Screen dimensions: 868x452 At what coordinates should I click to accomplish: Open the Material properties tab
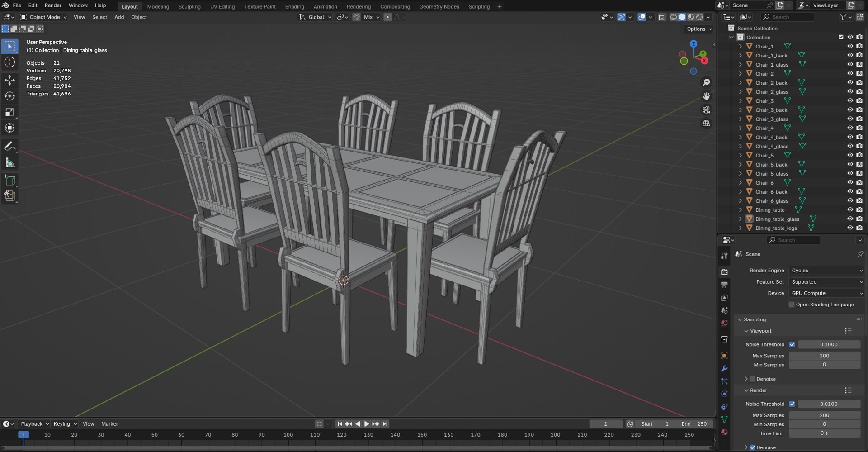pos(724,432)
